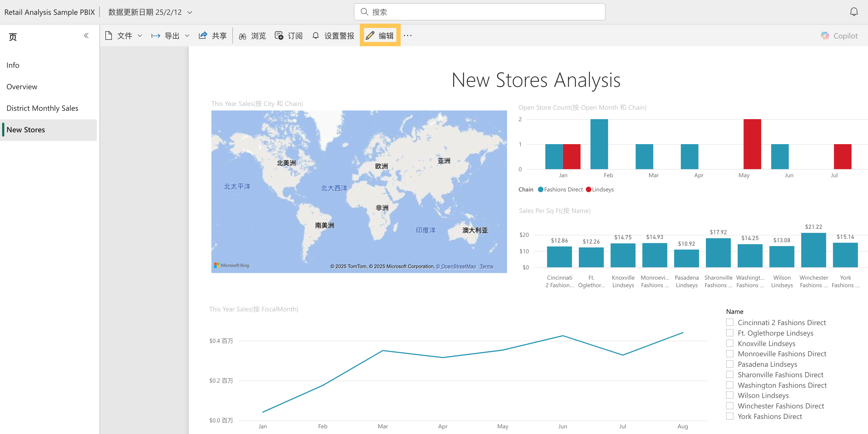Select the Pasadena Lindseys checkbox
Screen dimensions: 868x434
730,364
